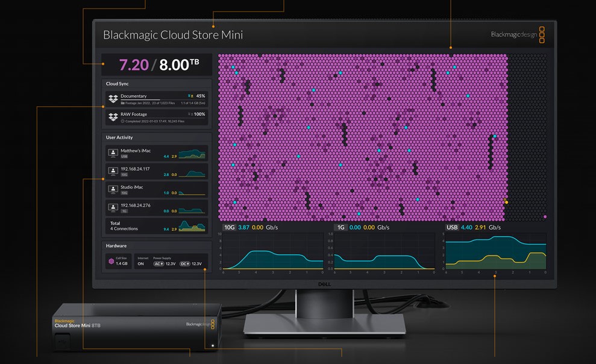Click the Dell logo on the monitor bezel
This screenshot has height=364, width=596.
[324, 284]
